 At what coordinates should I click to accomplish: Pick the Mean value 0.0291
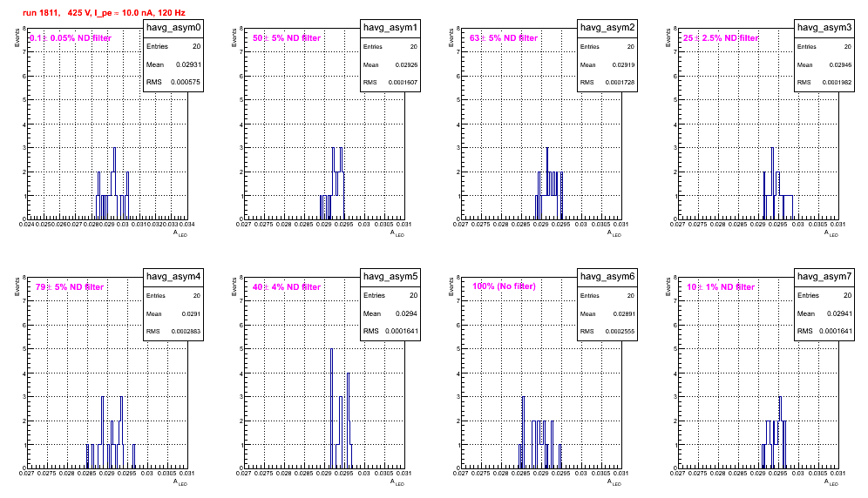click(x=191, y=314)
